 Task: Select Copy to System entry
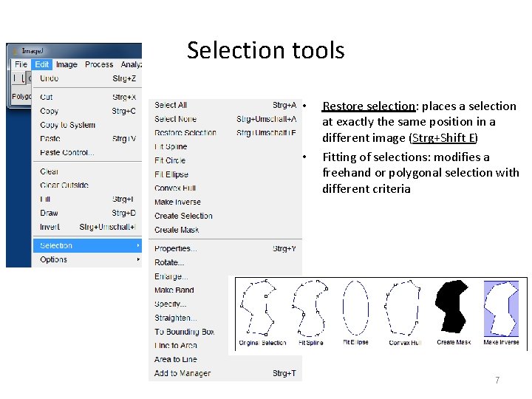(87, 125)
